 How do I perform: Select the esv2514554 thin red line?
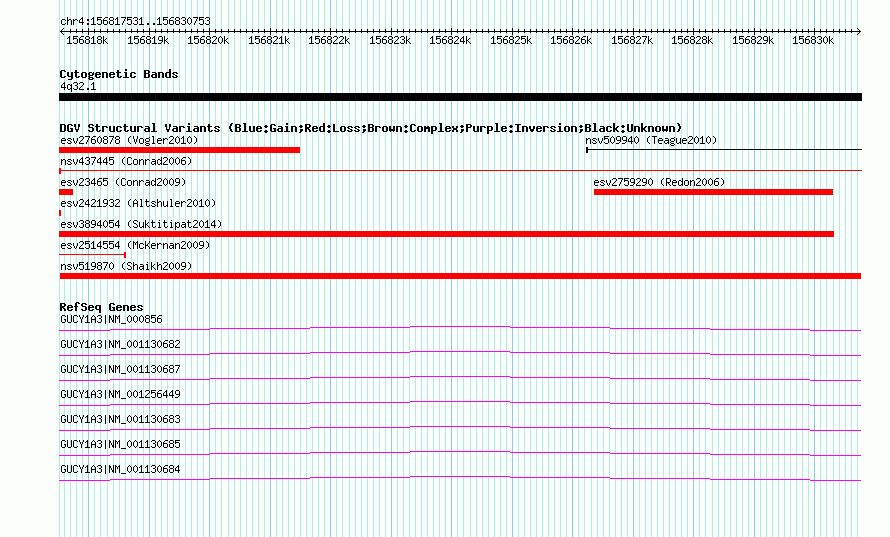coord(93,255)
